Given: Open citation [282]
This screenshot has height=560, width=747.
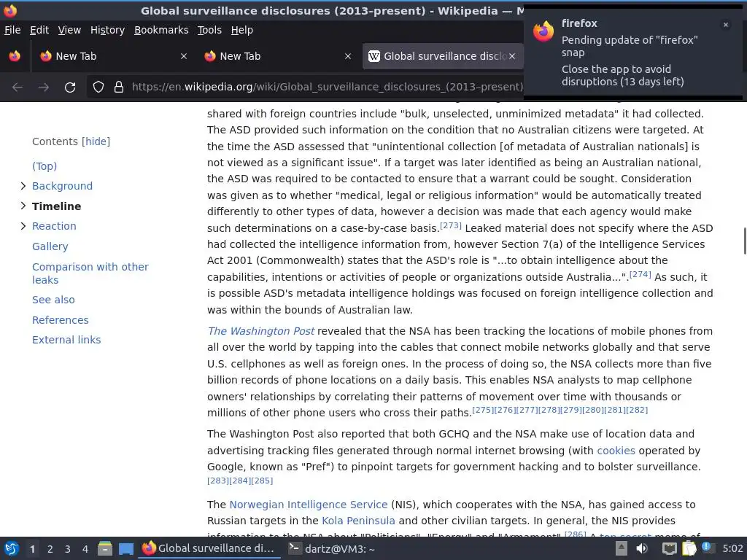Looking at the screenshot, I should (x=637, y=410).
